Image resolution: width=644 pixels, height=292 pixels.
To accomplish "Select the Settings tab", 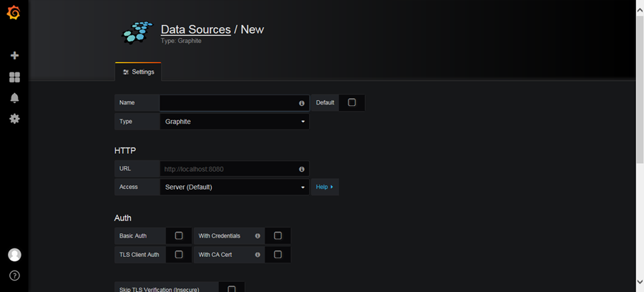I will tap(138, 72).
